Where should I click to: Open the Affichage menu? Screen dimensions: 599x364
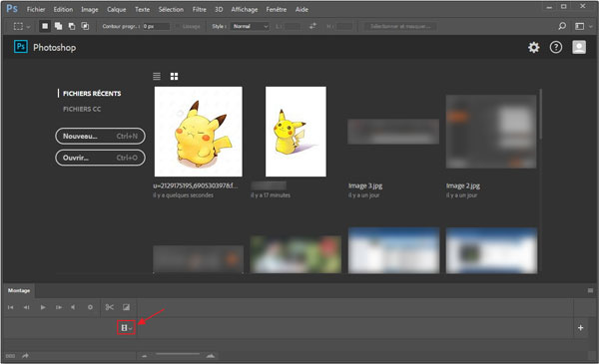click(245, 9)
